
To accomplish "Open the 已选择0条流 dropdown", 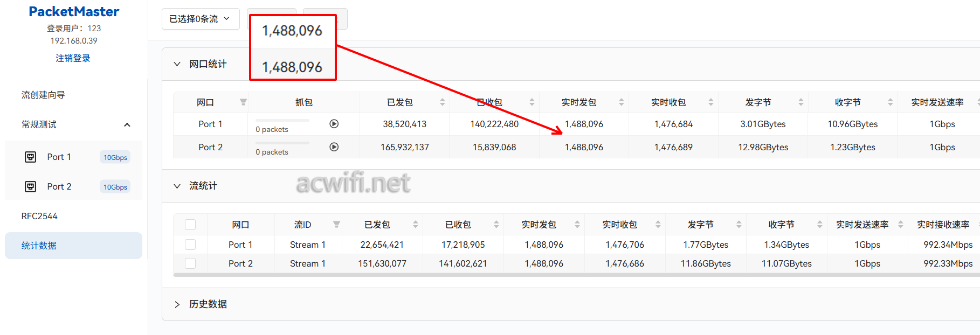I will tap(200, 19).
